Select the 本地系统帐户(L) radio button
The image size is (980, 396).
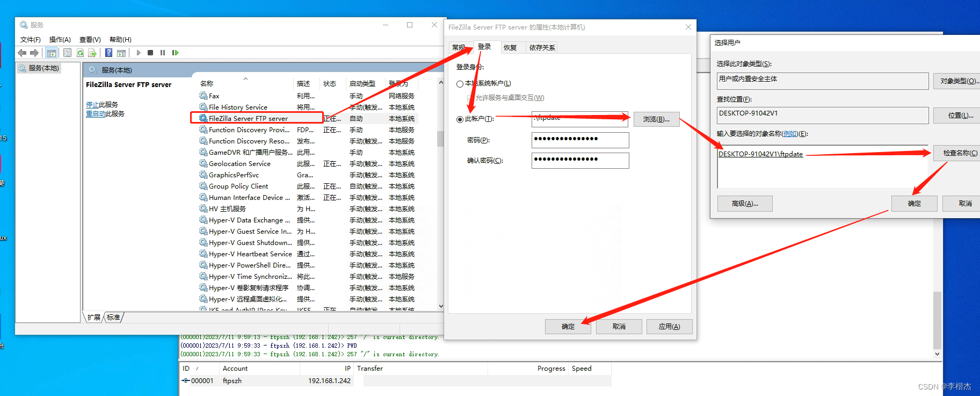point(460,84)
